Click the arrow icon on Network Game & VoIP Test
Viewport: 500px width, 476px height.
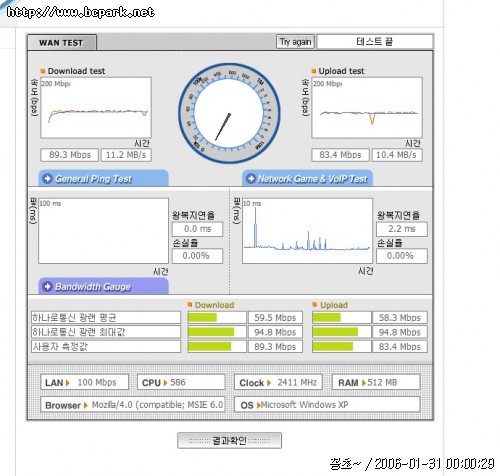tap(251, 179)
